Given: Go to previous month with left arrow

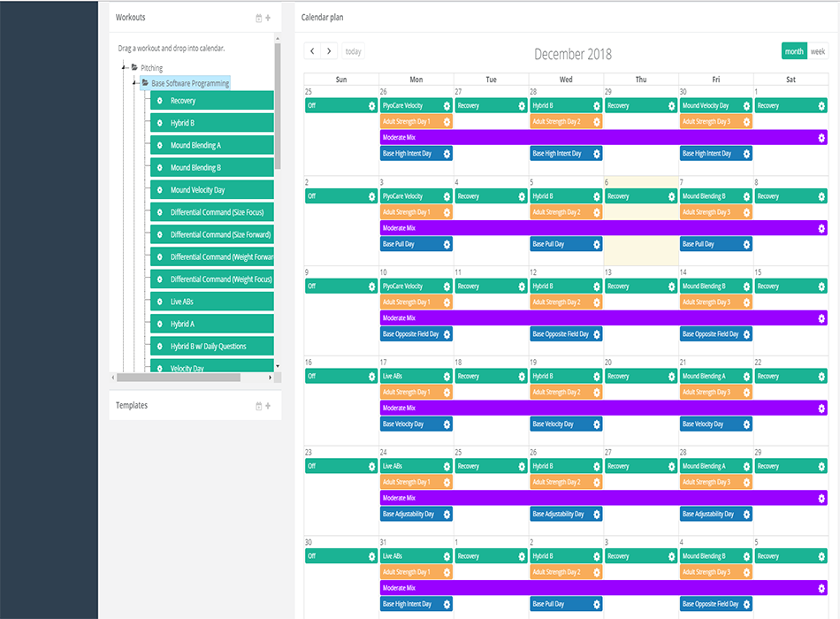Looking at the screenshot, I should (312, 51).
